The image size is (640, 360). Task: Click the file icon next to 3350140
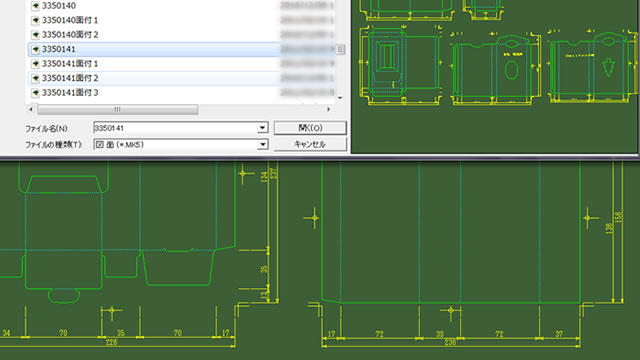[36, 6]
